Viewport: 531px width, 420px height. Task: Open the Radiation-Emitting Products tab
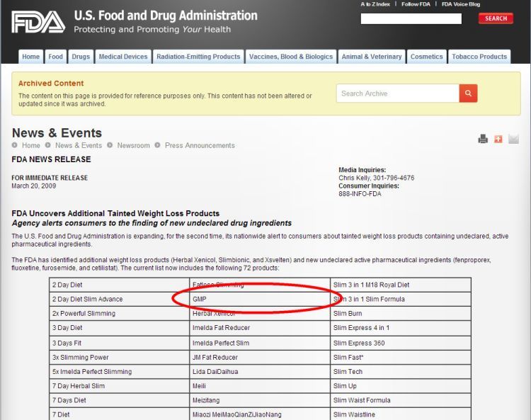(198, 57)
